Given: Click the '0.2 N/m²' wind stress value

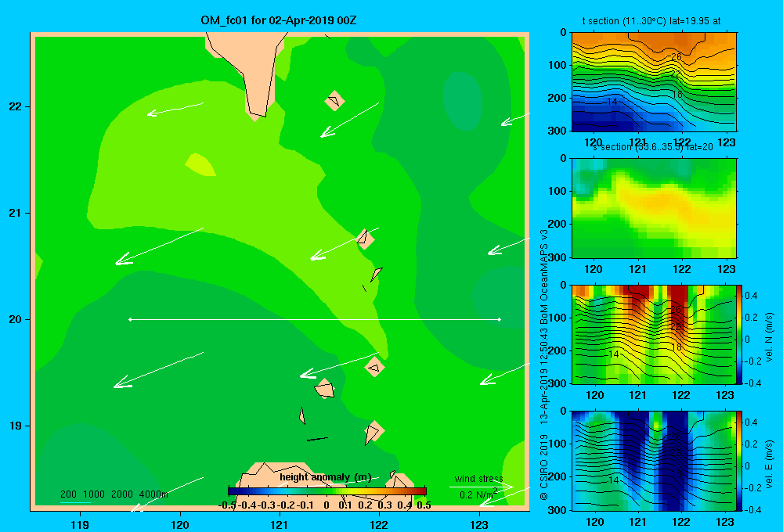Looking at the screenshot, I should (478, 494).
